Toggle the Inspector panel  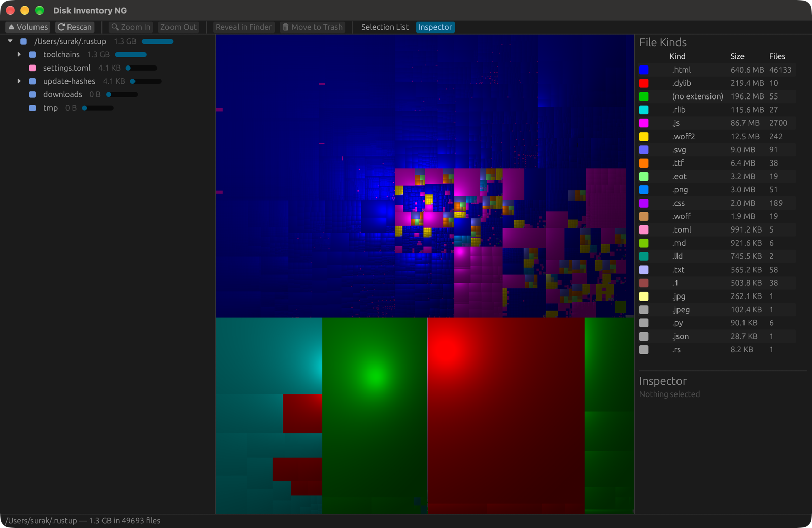[x=435, y=27]
